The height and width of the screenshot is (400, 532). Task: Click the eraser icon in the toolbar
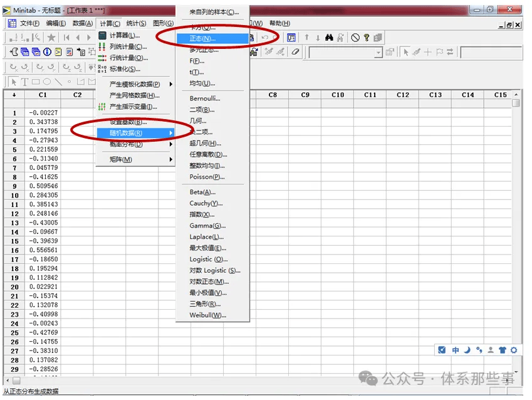(295, 52)
